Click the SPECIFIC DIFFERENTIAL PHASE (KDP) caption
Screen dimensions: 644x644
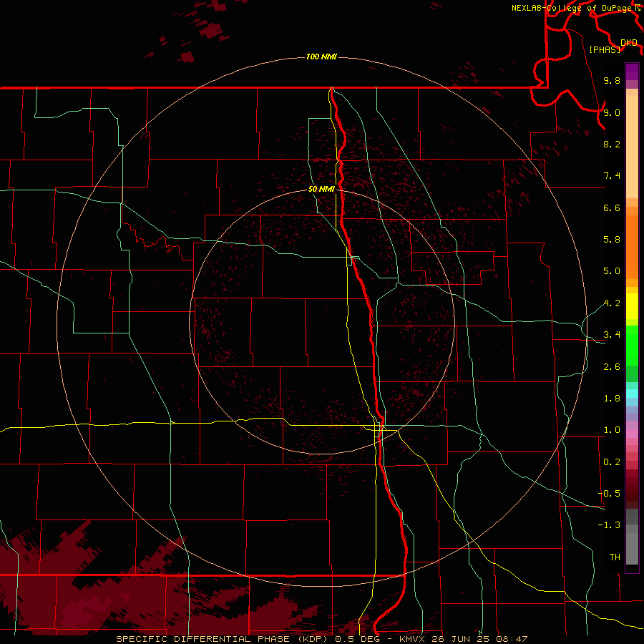[x=223, y=639]
